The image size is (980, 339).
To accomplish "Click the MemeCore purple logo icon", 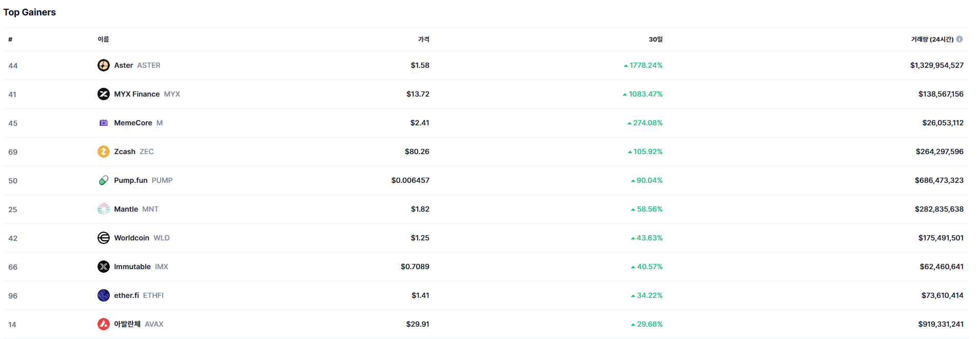I will (104, 123).
